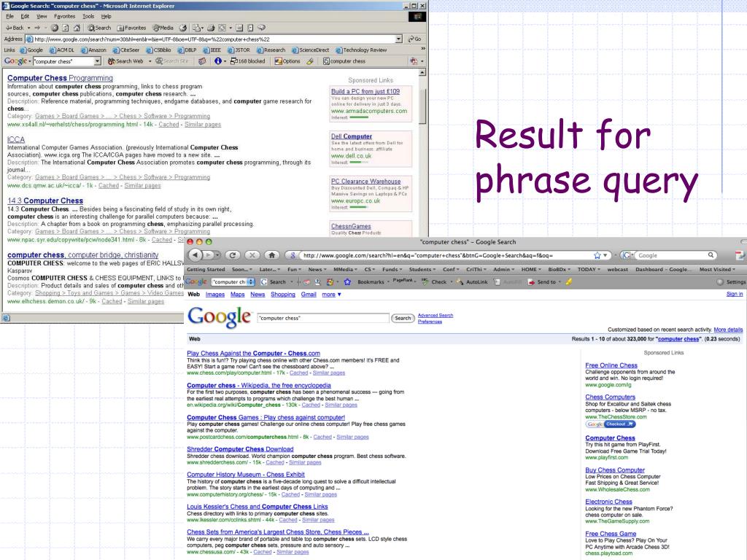Open the PC Clearance Warehouse sponsored link
Image resolution: width=747 pixels, height=560 pixels.
click(366, 181)
